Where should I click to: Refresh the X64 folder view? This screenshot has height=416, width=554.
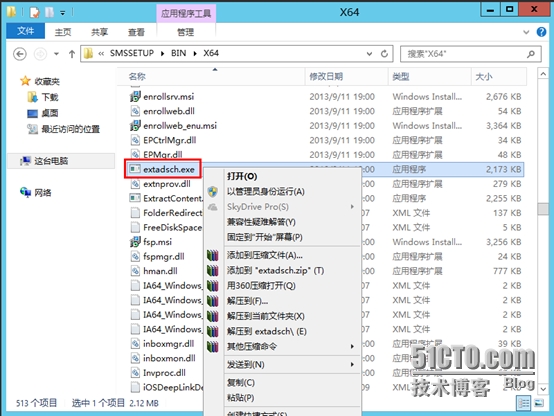pyautogui.click(x=384, y=54)
